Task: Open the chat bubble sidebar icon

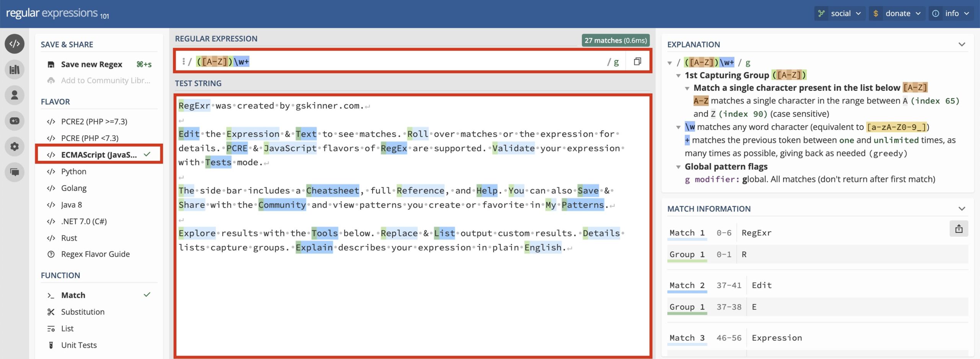Action: pos(15,172)
